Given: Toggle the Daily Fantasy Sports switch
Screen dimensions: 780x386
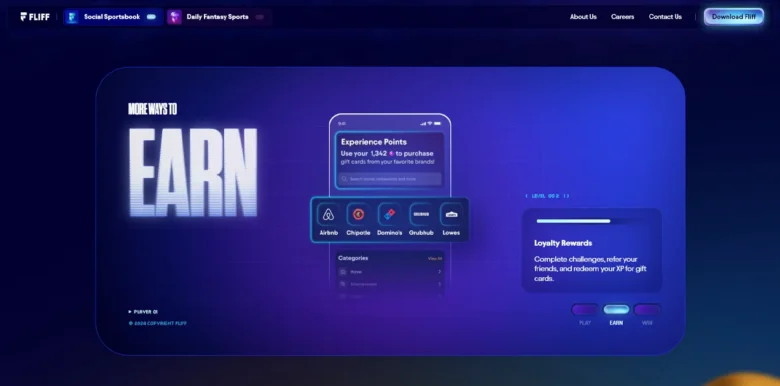Looking at the screenshot, I should tap(260, 17).
